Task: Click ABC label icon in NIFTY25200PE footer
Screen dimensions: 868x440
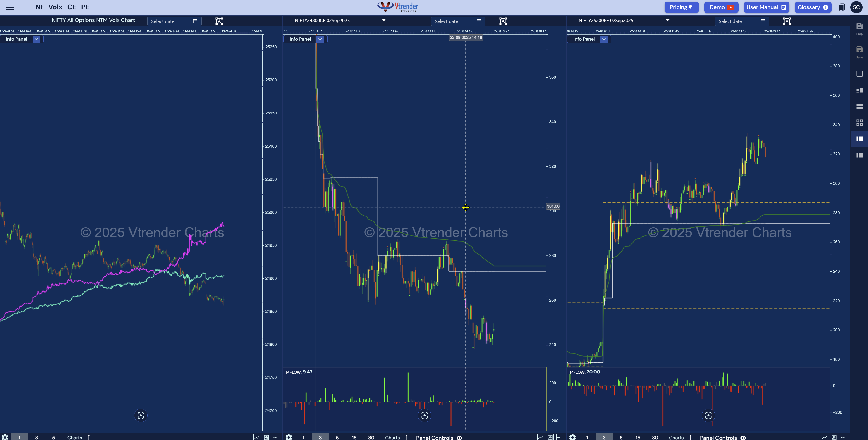Action: pos(843,437)
